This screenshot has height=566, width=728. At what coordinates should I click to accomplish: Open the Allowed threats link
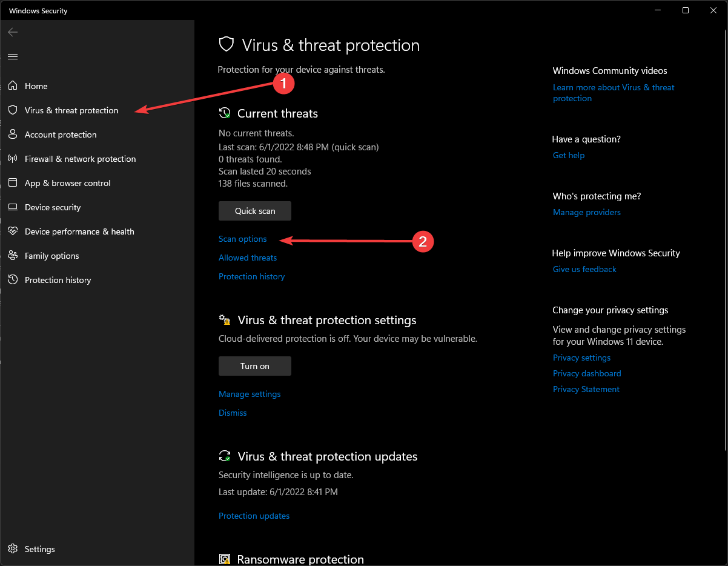247,258
